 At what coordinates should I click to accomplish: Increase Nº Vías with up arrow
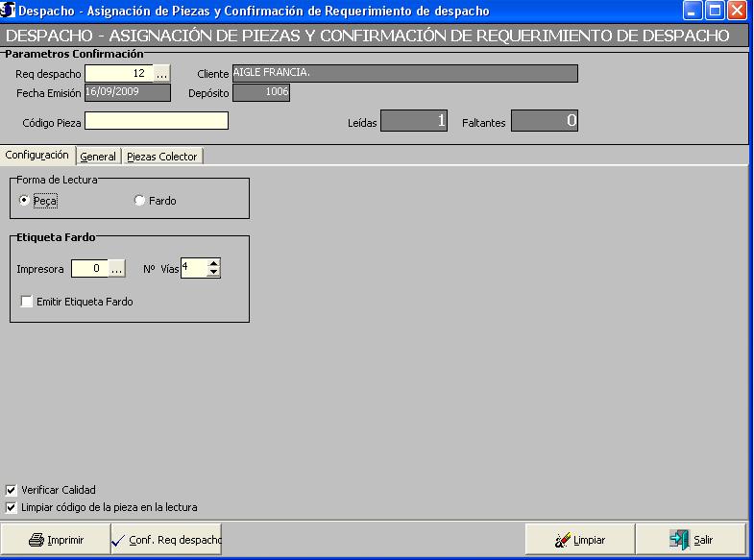(x=214, y=264)
